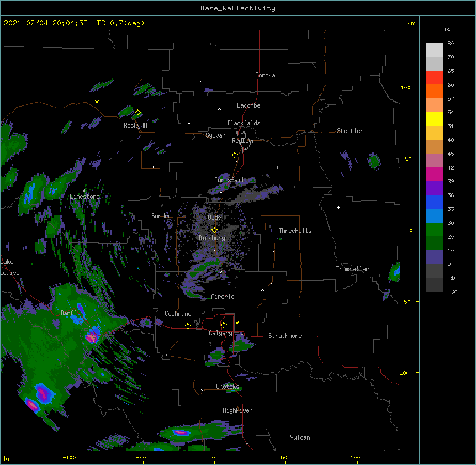
Task: Click the Sylvan town label
Action: (215, 135)
